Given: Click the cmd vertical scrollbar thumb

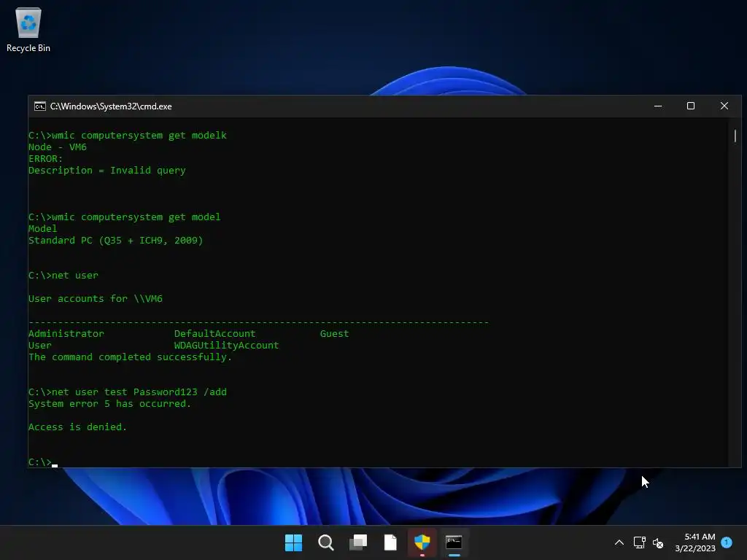Looking at the screenshot, I should [x=735, y=136].
